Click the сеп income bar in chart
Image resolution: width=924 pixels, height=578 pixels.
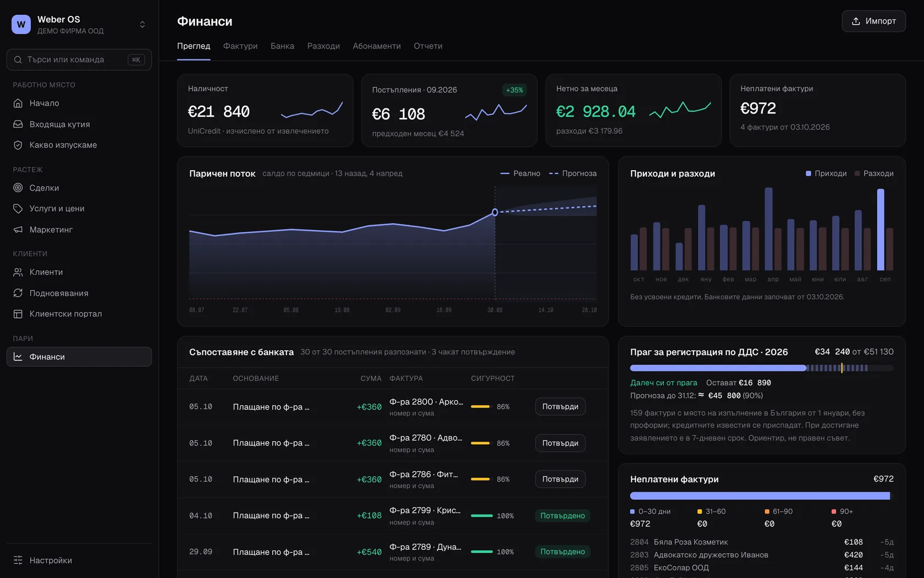tap(881, 230)
